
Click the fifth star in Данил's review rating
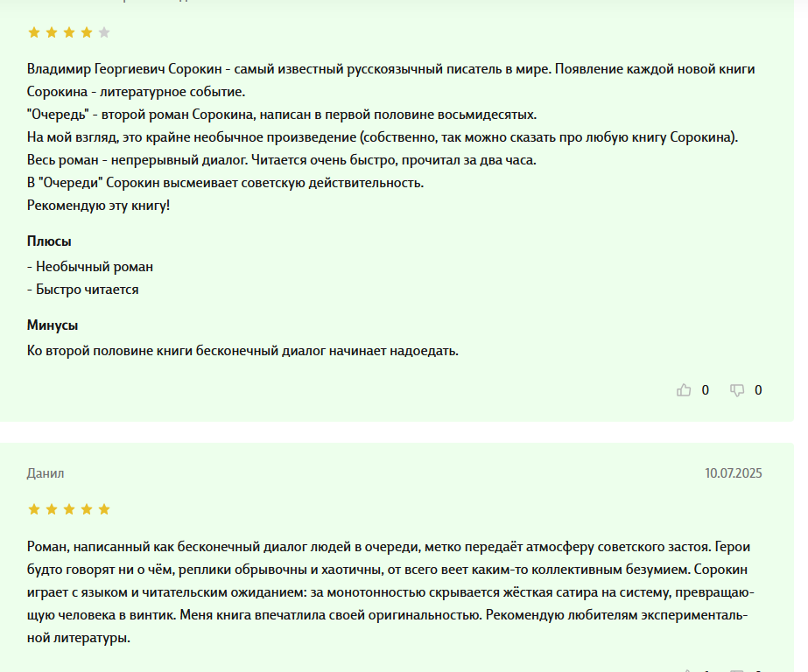(104, 509)
